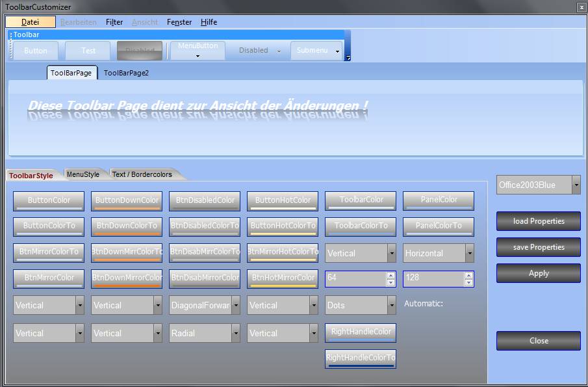
Task: Switch to the ToolBarPage2 tab
Action: click(126, 73)
